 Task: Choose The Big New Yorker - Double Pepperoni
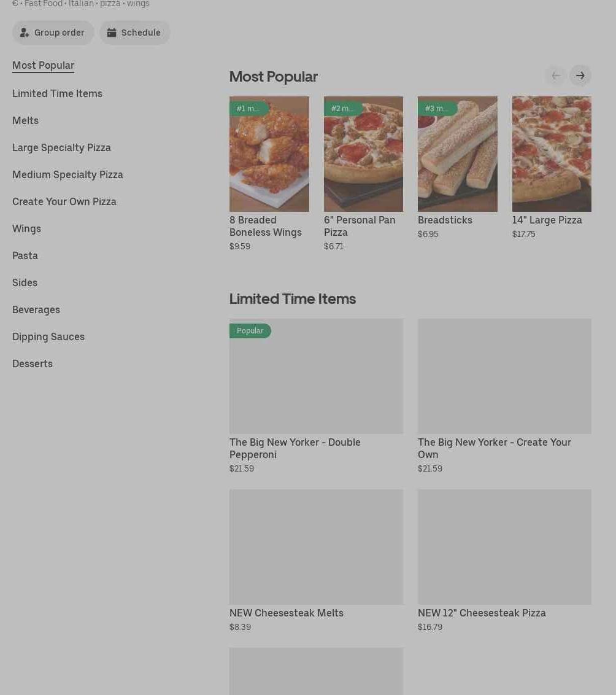[316, 376]
